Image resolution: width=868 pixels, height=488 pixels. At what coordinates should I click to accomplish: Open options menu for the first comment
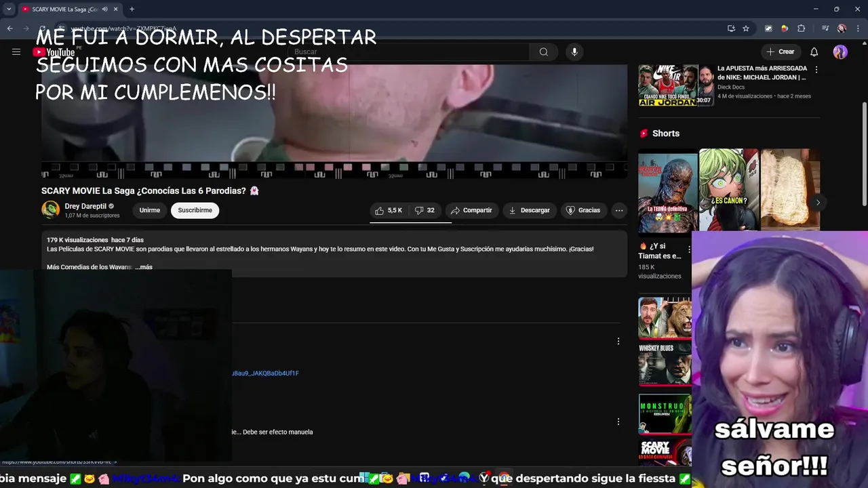618,342
